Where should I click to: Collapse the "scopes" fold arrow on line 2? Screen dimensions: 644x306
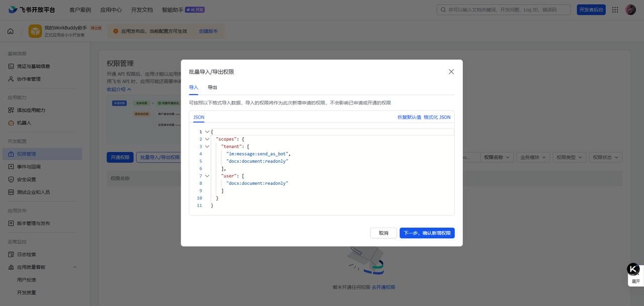tap(207, 139)
